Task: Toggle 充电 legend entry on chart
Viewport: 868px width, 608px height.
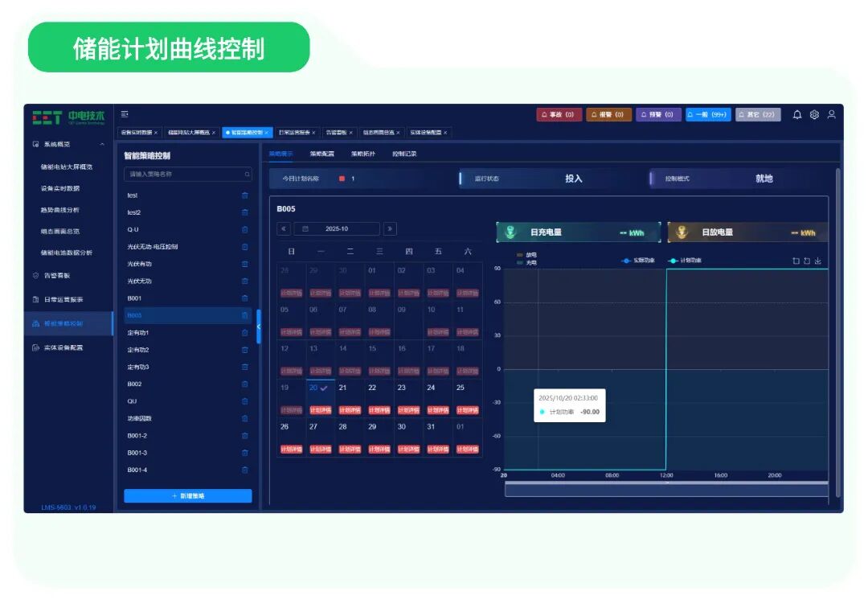Action: click(526, 263)
